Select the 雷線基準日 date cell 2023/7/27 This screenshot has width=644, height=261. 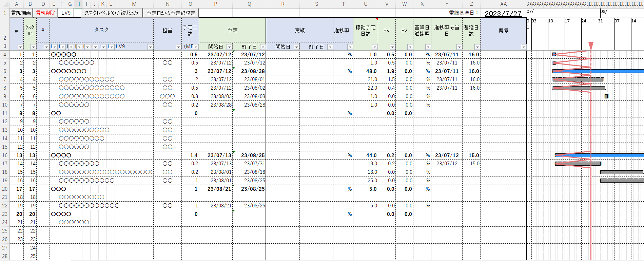[503, 13]
